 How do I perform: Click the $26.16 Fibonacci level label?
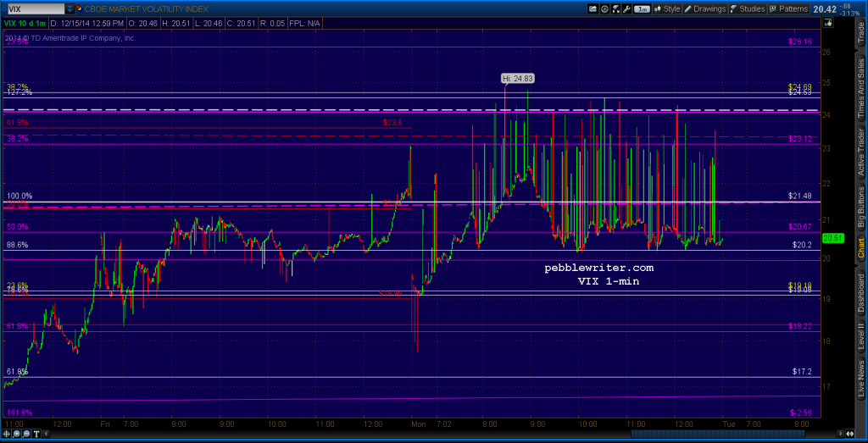800,42
